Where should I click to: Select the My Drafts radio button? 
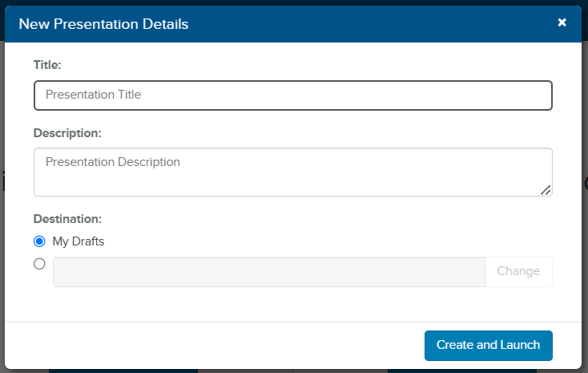coord(39,241)
